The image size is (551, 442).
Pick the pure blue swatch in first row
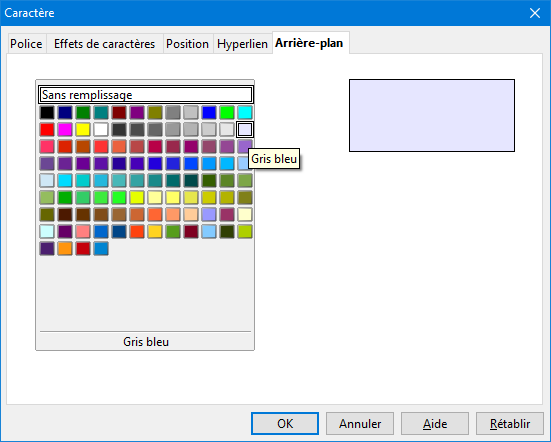[x=209, y=112]
